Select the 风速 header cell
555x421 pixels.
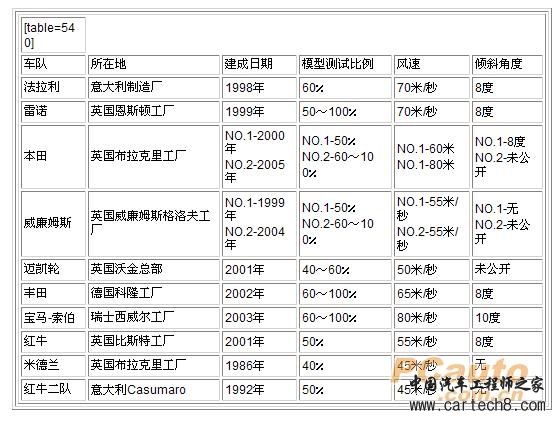coord(432,64)
